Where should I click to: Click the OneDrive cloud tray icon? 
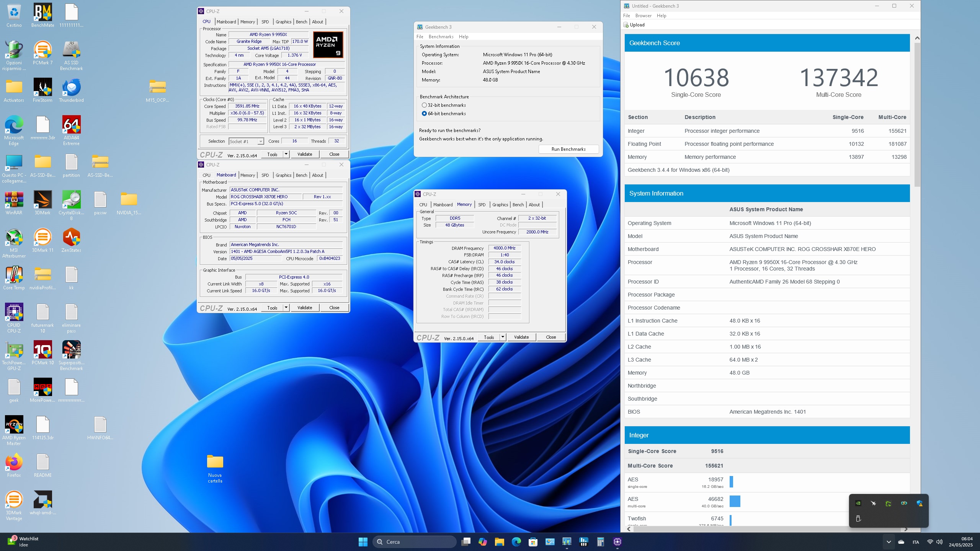tap(901, 542)
